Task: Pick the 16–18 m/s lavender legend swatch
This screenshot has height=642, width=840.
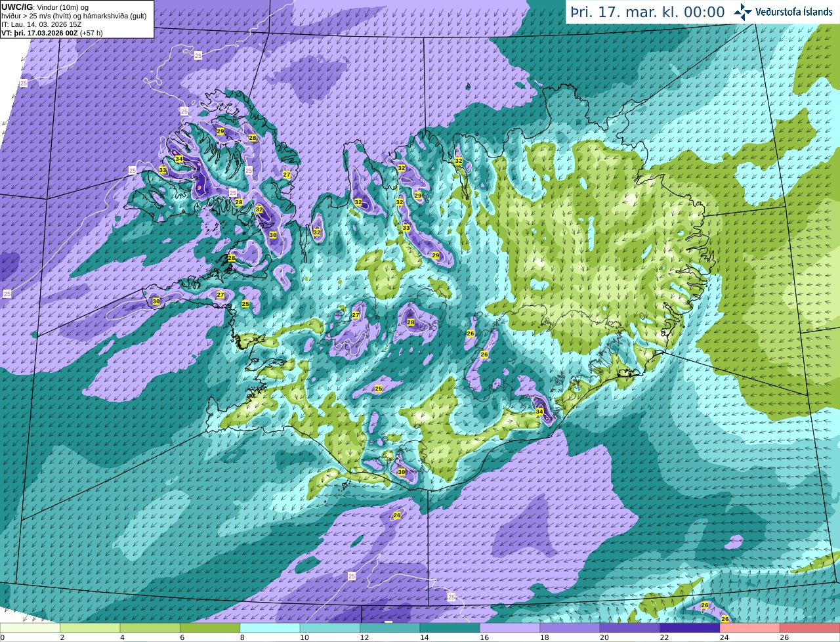Action: [510, 628]
